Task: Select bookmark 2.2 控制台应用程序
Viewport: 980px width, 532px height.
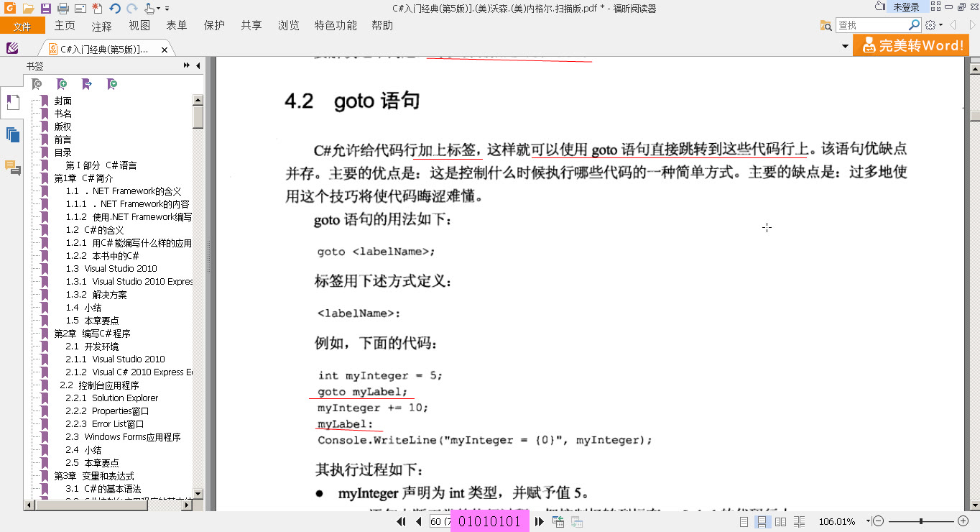Action: [x=99, y=385]
